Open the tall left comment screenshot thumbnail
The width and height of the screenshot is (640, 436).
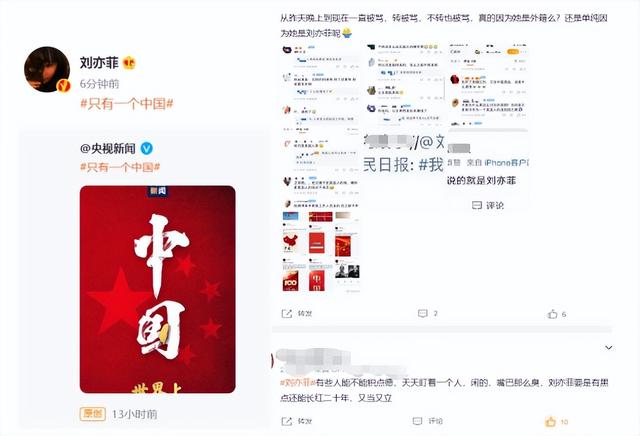(x=321, y=168)
